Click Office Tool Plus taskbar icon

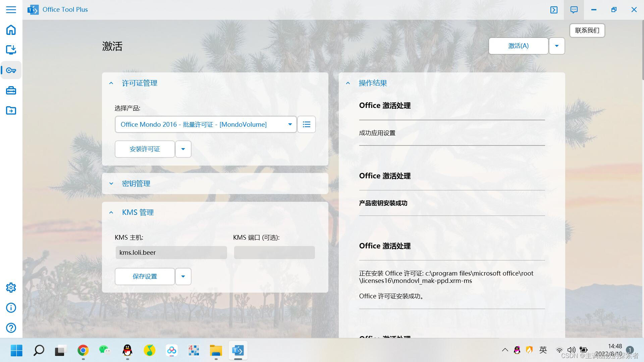(238, 350)
